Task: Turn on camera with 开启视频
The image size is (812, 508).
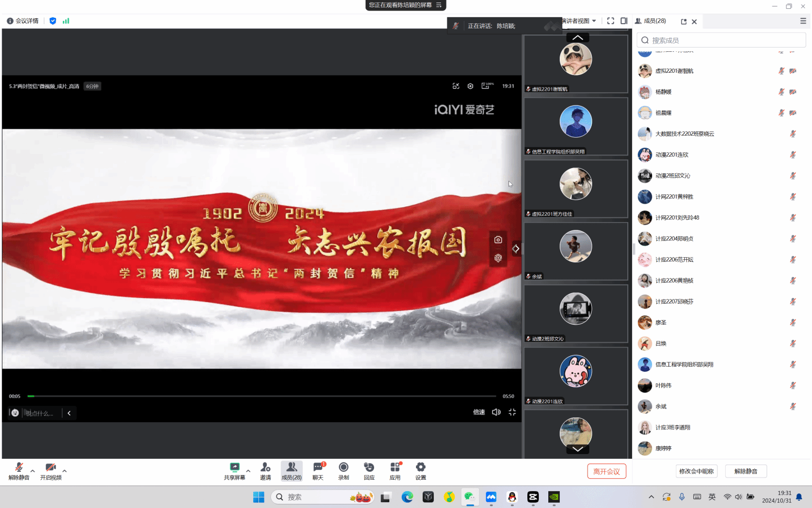Action: click(51, 470)
